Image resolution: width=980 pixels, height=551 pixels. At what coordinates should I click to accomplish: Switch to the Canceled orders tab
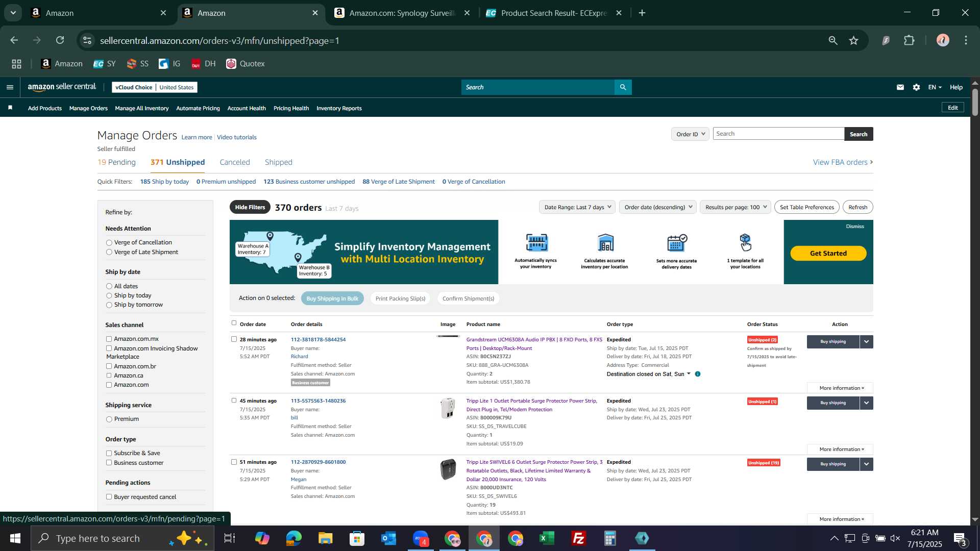(x=235, y=162)
